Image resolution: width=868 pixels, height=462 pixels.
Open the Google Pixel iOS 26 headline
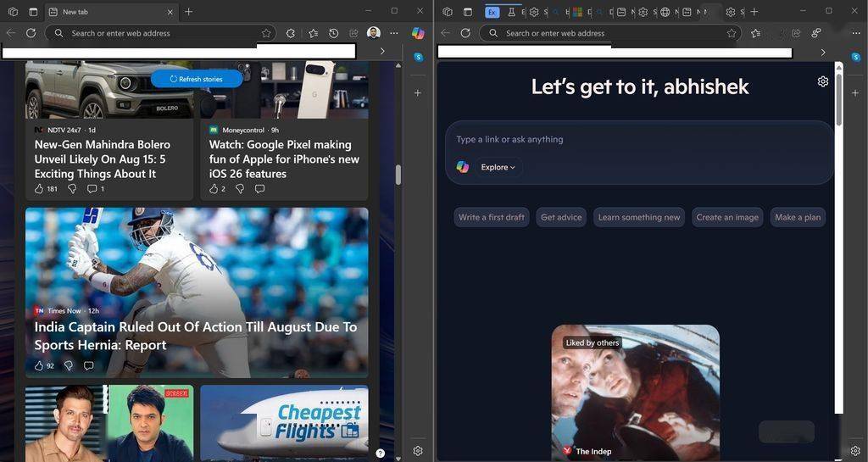pos(284,159)
